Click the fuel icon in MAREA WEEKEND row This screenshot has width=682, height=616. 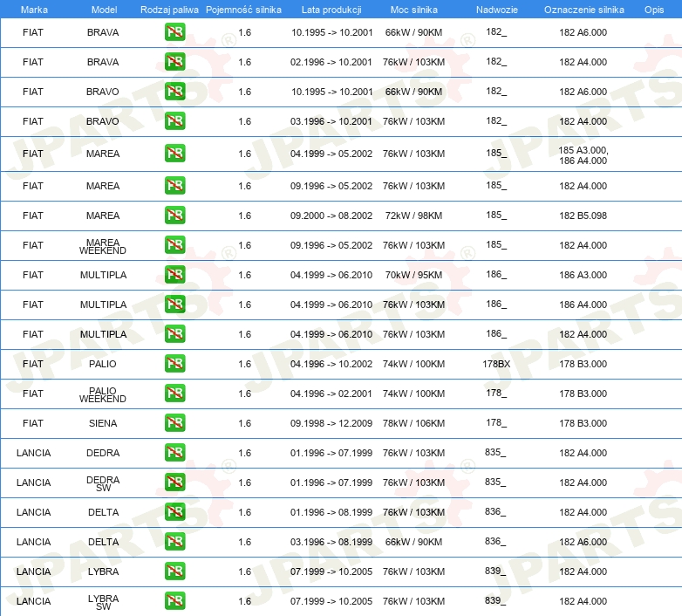[x=174, y=245]
